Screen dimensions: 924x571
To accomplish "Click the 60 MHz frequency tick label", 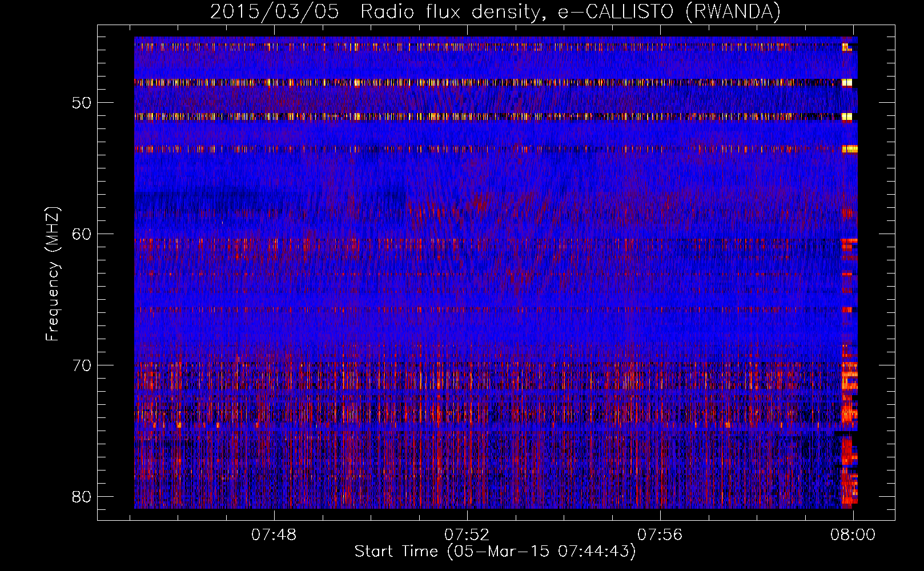I will coord(82,234).
